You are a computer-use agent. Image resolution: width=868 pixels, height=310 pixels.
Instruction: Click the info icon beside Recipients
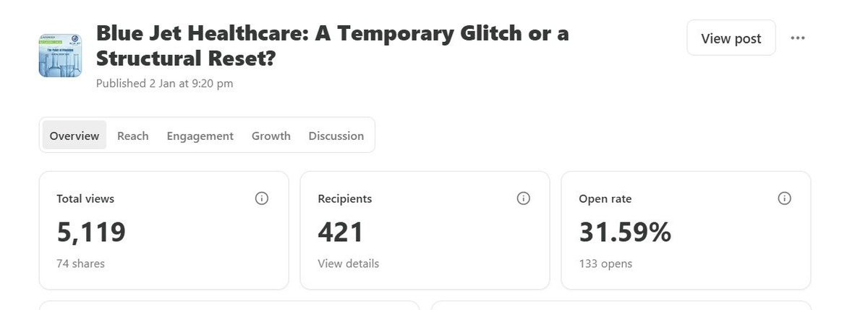(524, 198)
